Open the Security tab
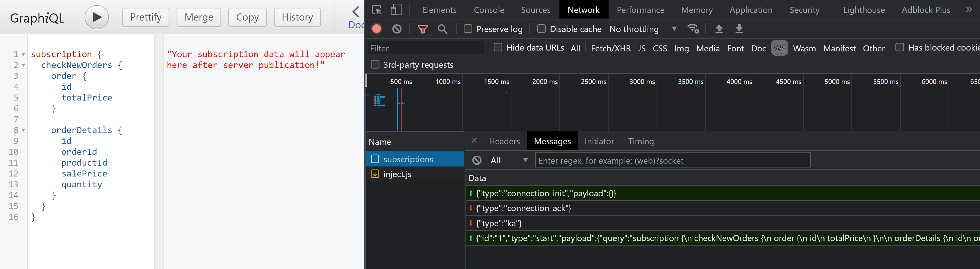The width and height of the screenshot is (980, 269). click(x=804, y=10)
